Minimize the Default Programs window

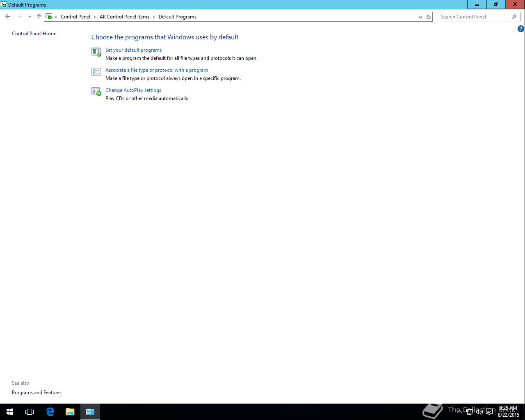click(477, 5)
